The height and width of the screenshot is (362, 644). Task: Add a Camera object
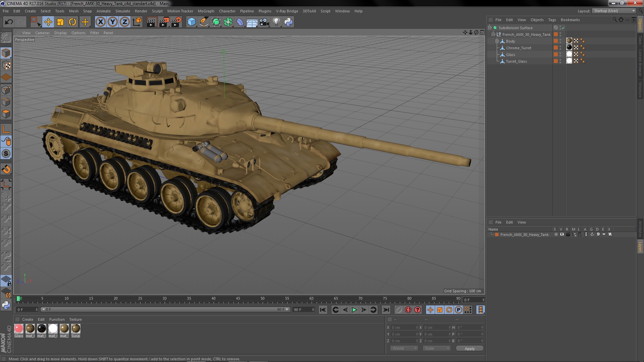pos(264,22)
